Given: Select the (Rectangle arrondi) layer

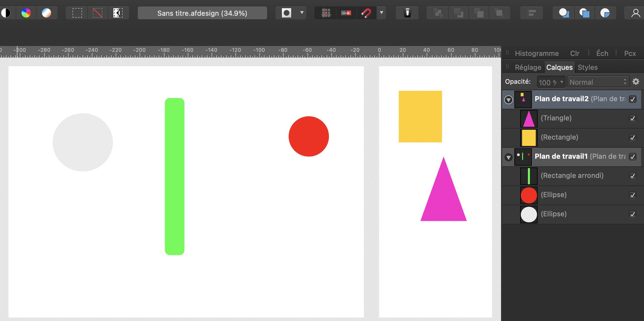Looking at the screenshot, I should click(x=573, y=176).
